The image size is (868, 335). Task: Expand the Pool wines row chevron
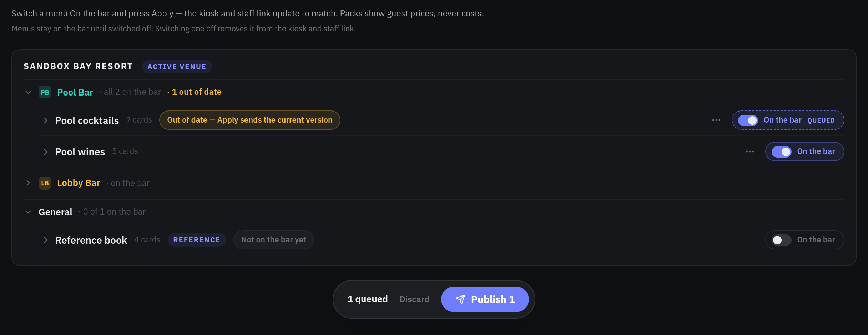click(x=45, y=152)
